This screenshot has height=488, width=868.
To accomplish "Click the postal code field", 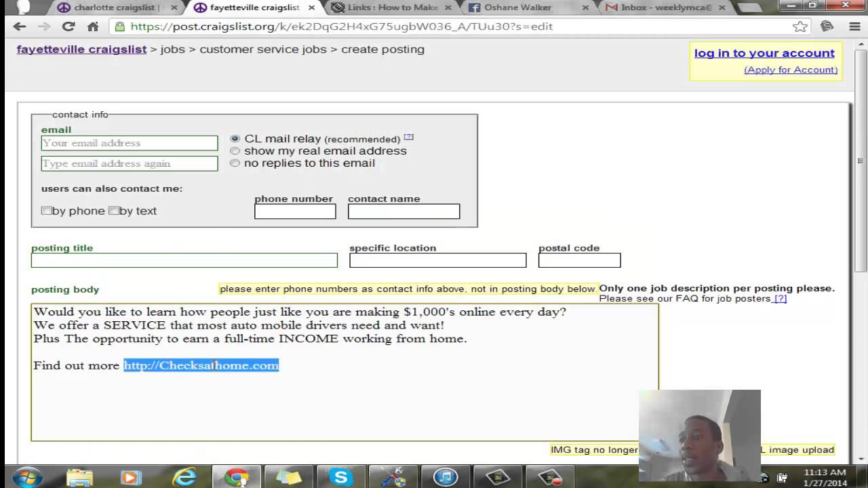I will tap(579, 260).
